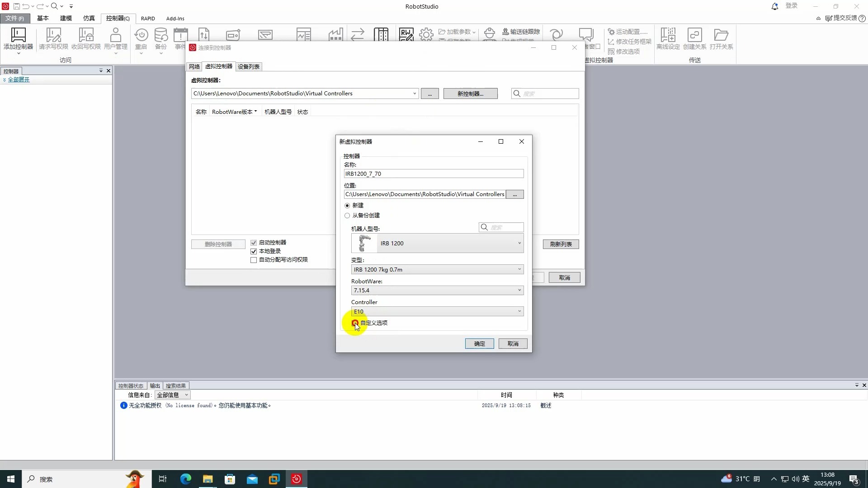Click the 请求写权限 icon
This screenshot has height=488, width=868.
click(53, 41)
